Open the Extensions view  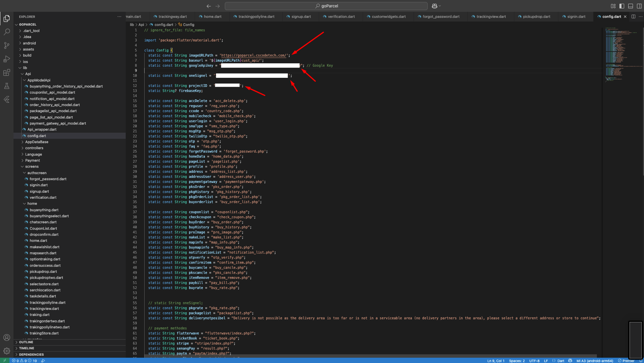coord(7,72)
